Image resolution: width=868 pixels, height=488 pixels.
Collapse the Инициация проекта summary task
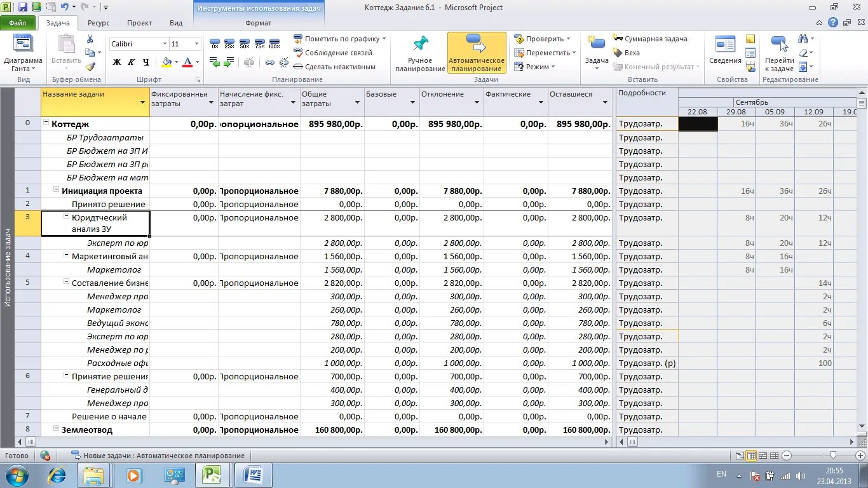click(56, 190)
